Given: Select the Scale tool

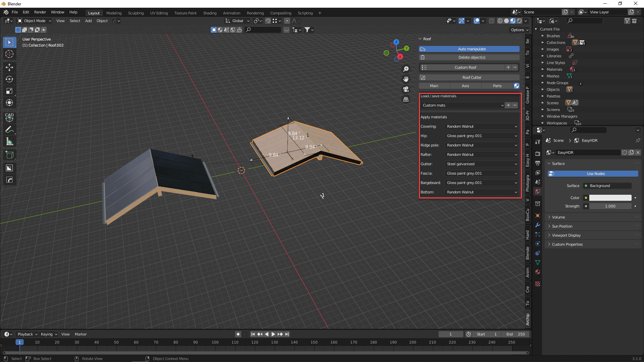Looking at the screenshot, I should (9, 91).
